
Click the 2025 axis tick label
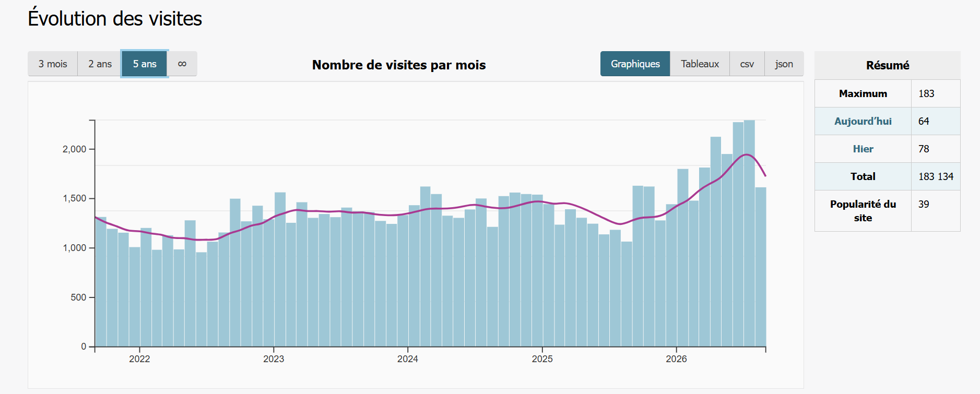coord(542,359)
